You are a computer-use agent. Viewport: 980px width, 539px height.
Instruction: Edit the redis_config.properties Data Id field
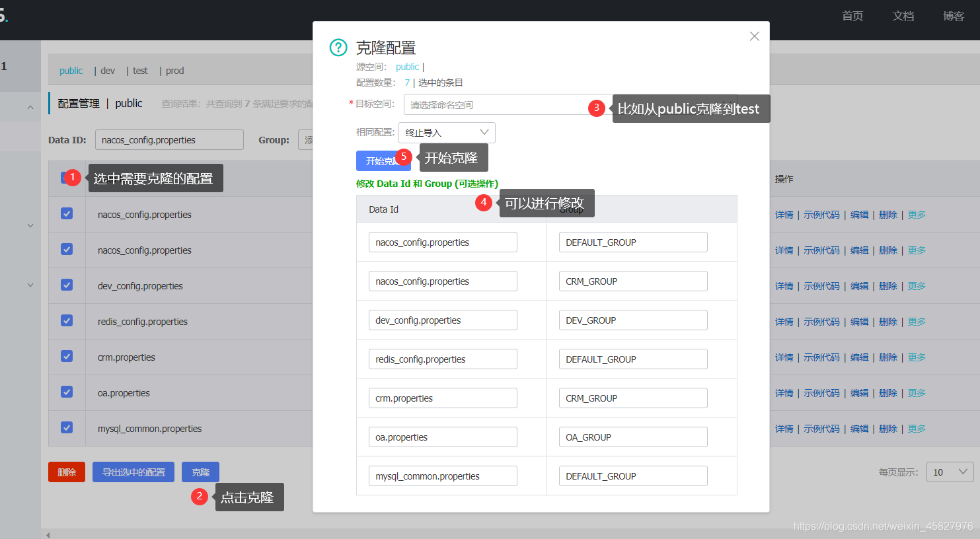coord(443,359)
